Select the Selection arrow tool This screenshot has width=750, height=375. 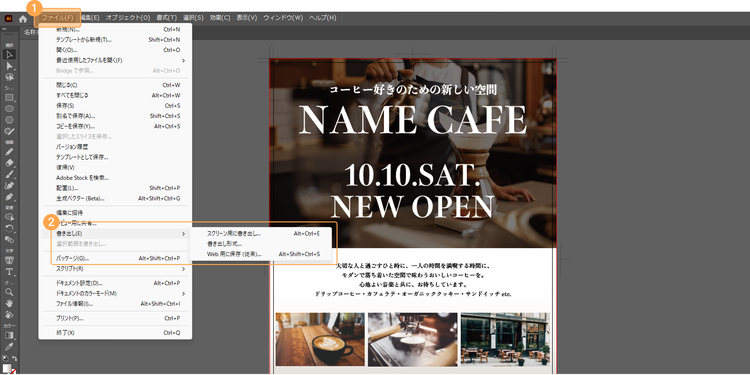9,54
